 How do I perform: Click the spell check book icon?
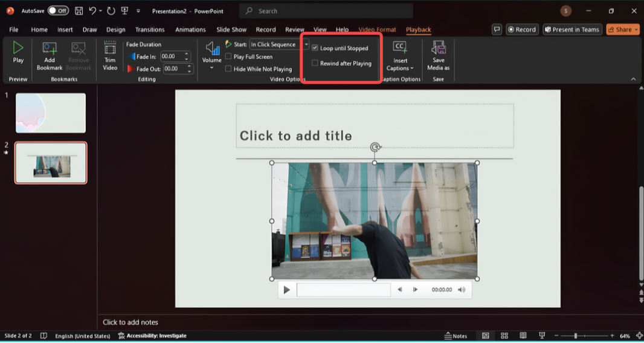[43, 336]
